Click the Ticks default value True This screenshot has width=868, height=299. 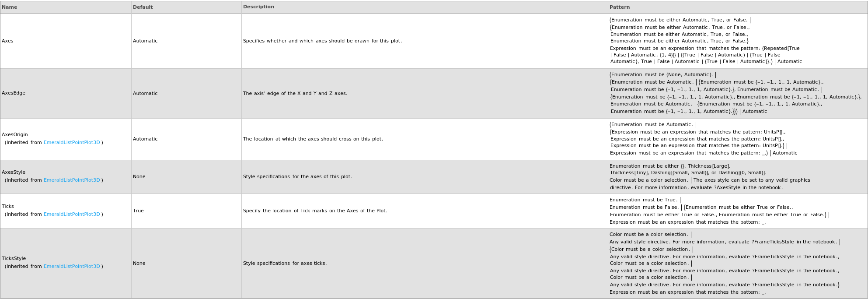tap(138, 211)
